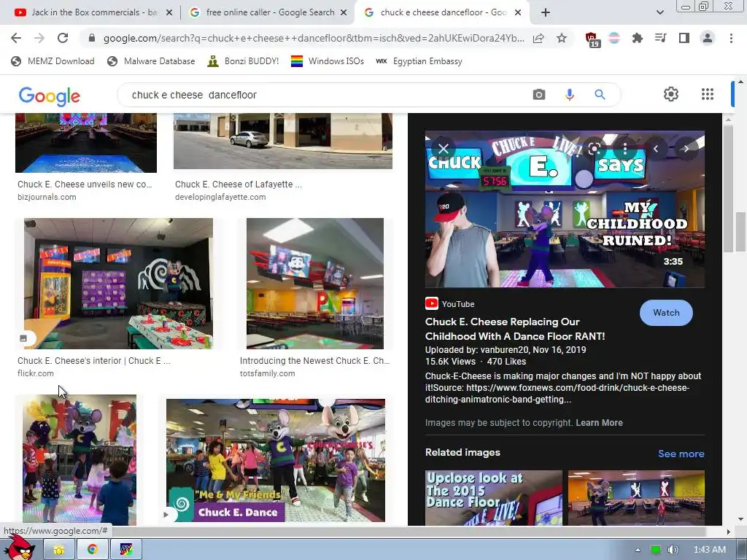Open Angry Birds start button
The height and width of the screenshot is (560, 747).
pos(19,548)
